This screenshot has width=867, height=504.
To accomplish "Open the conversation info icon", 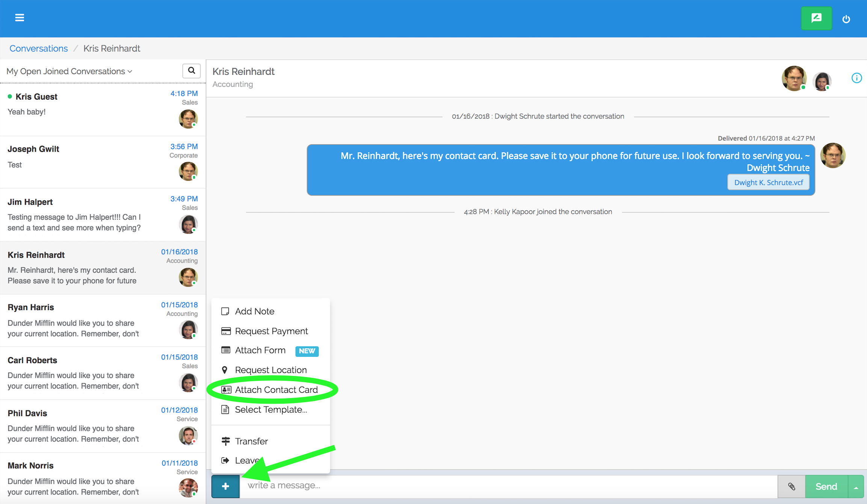I will 856,78.
